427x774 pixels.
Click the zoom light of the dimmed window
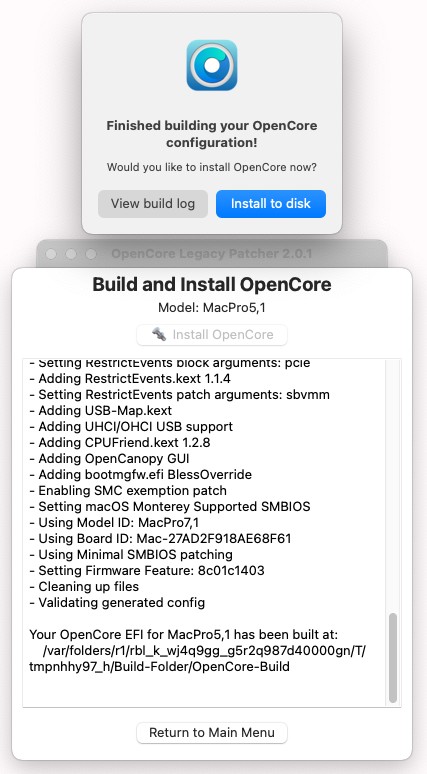[91, 254]
